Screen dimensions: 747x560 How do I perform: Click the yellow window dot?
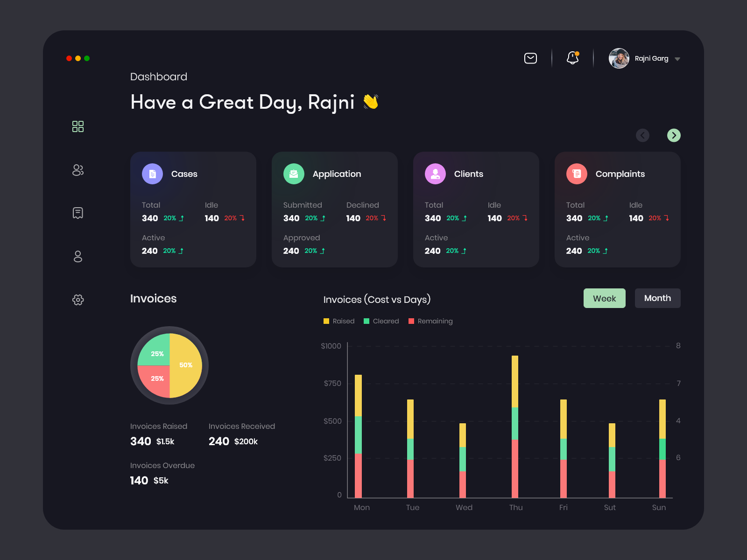coord(78,58)
